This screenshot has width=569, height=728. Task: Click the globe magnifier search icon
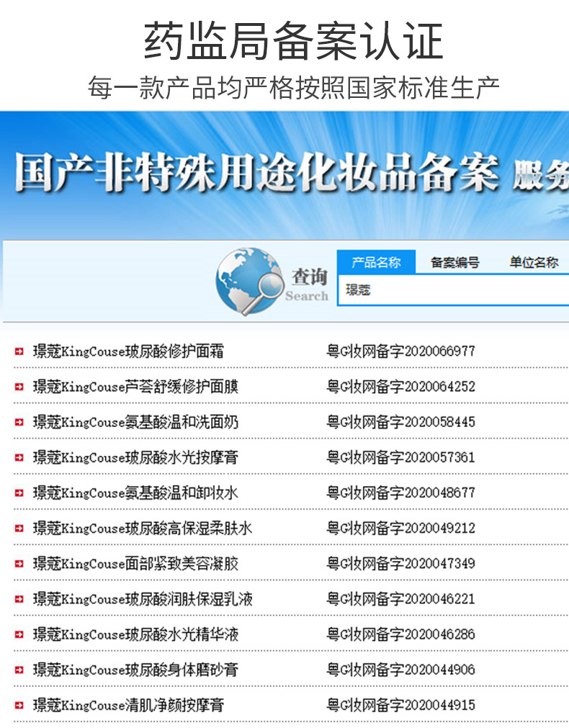pos(250,281)
